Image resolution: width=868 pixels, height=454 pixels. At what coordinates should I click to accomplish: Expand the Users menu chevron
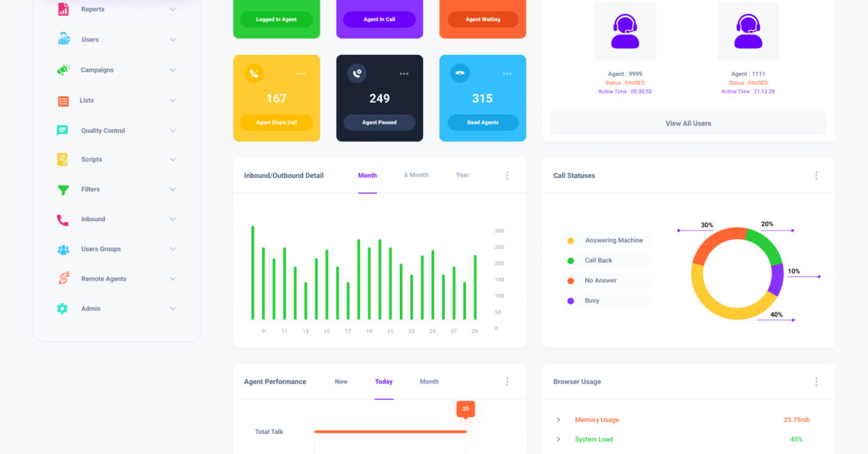click(x=173, y=40)
